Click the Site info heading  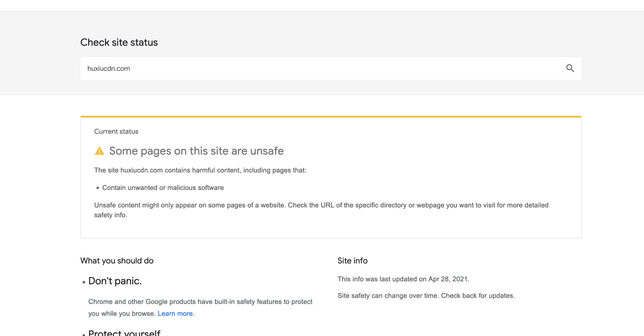click(352, 261)
